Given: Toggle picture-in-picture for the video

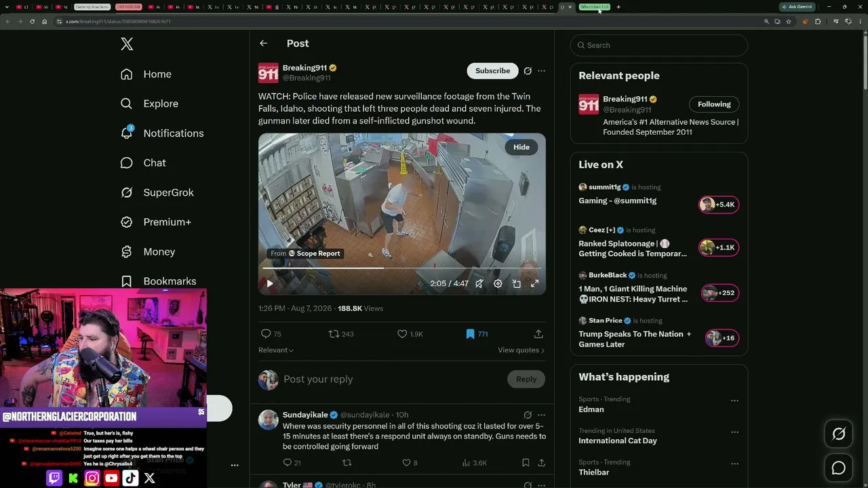Looking at the screenshot, I should tap(516, 284).
